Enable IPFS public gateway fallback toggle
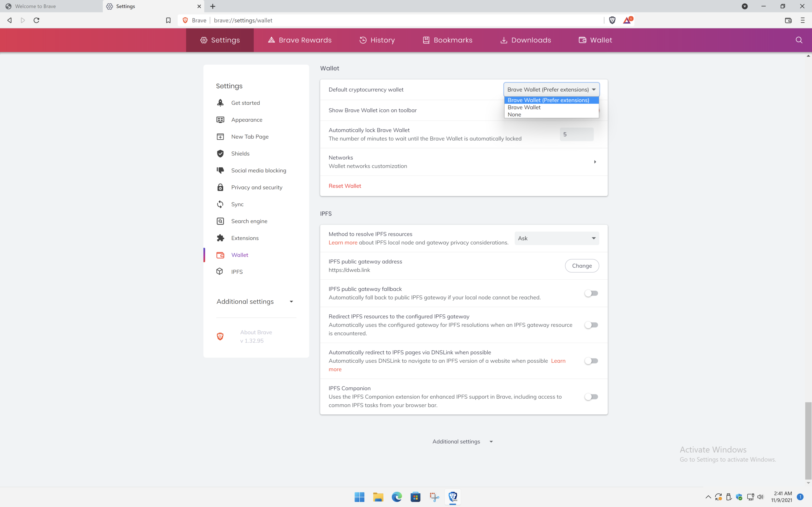The image size is (812, 507). tap(591, 293)
